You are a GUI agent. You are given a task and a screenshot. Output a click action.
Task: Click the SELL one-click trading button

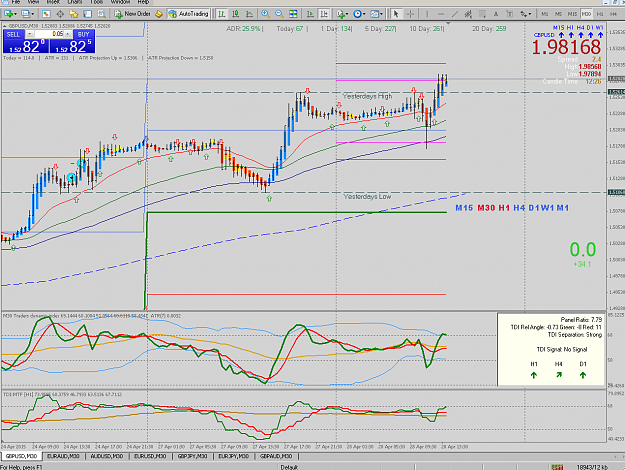13,34
